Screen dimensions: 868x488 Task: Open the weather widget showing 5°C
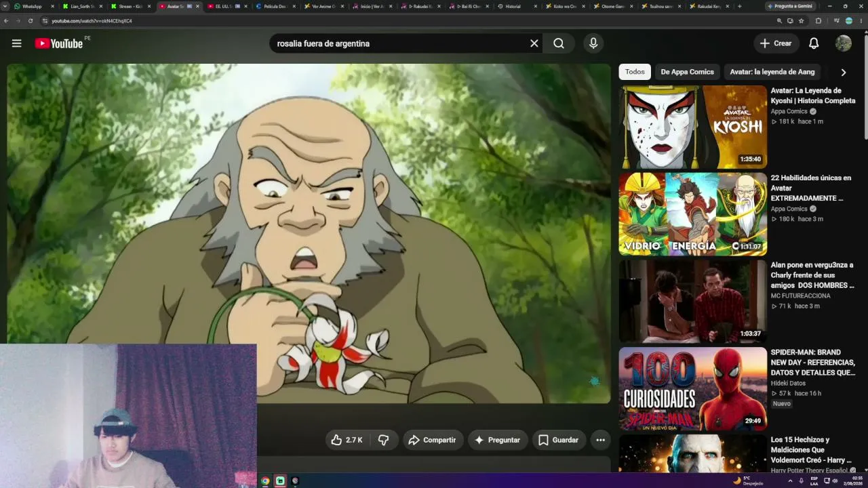tap(748, 481)
